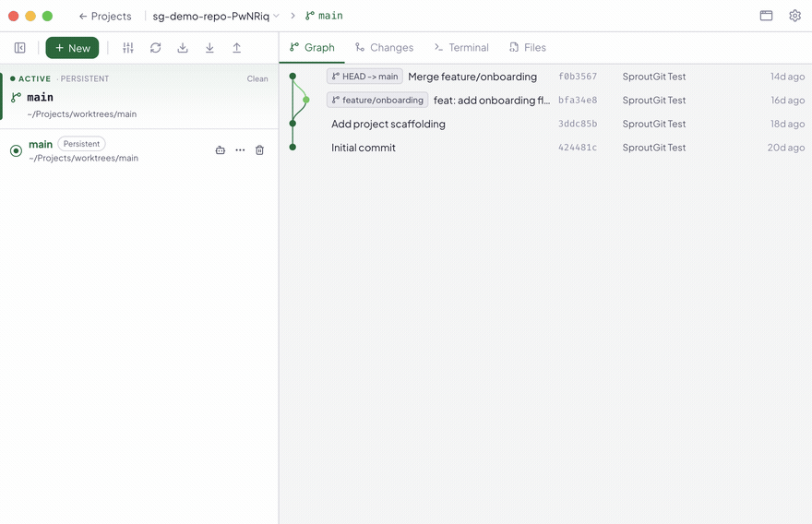Click the feature/onboarding branch label
The width and height of the screenshot is (812, 524).
377,100
